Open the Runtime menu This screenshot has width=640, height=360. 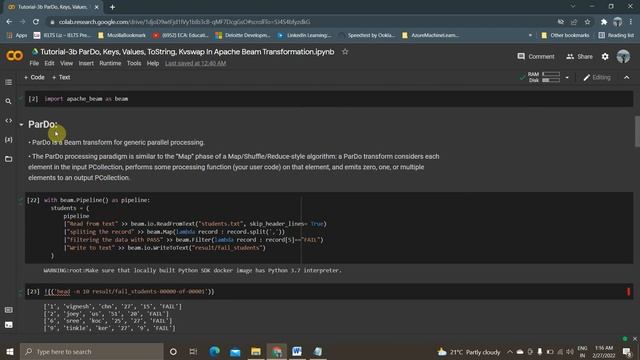click(x=110, y=63)
